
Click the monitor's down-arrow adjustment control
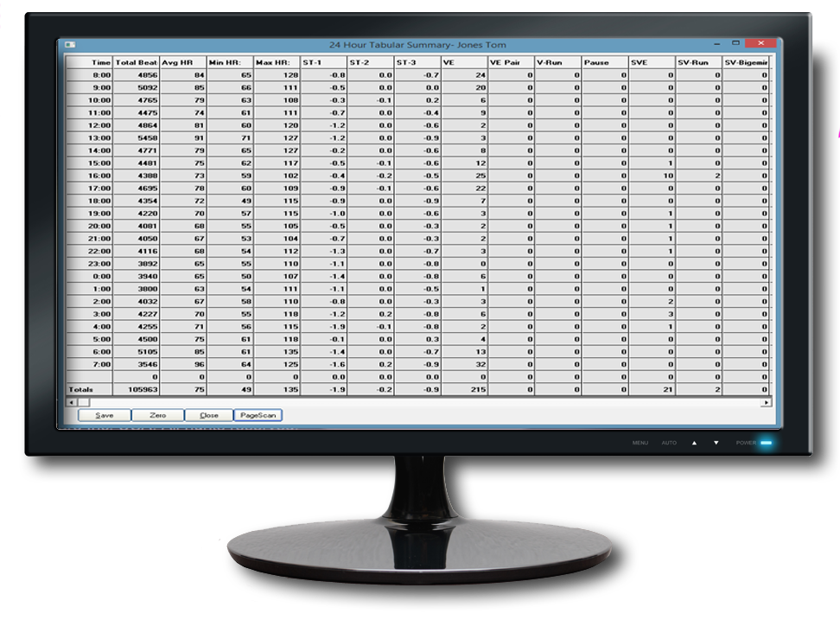[x=716, y=443]
